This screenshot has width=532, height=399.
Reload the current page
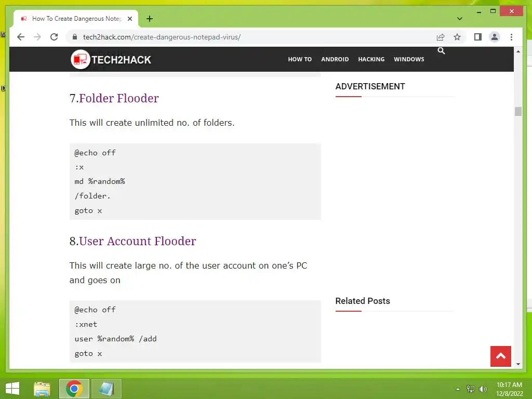(x=54, y=37)
